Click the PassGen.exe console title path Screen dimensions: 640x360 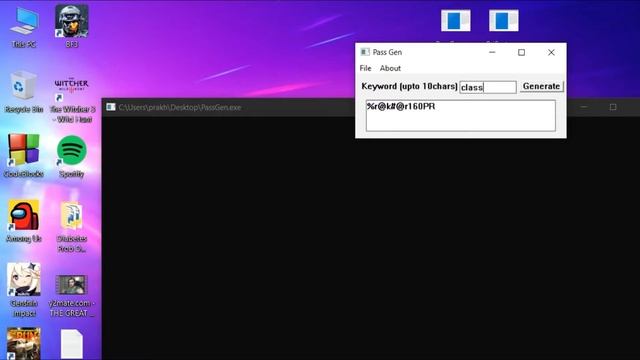pos(180,107)
